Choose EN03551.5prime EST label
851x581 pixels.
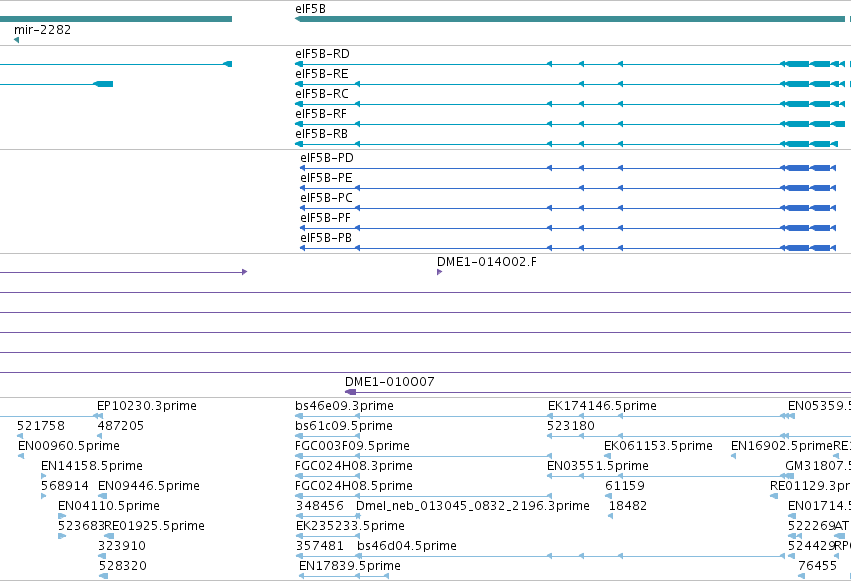point(598,466)
